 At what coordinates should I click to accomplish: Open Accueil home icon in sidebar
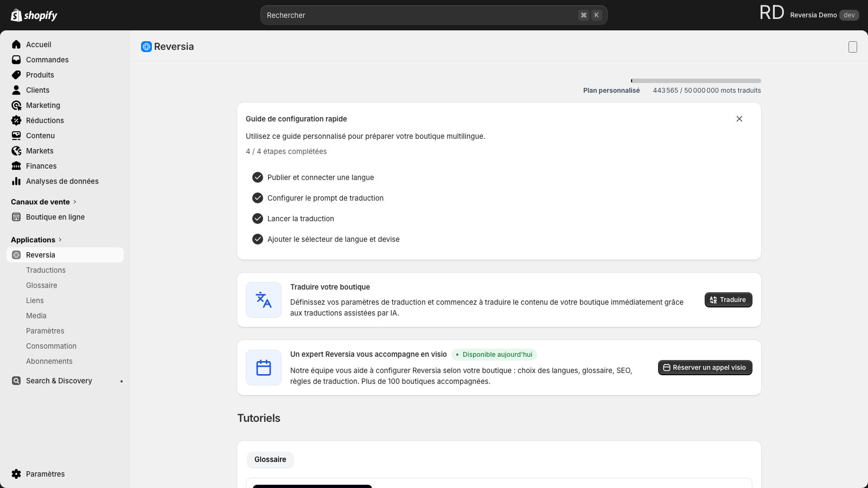(x=16, y=44)
